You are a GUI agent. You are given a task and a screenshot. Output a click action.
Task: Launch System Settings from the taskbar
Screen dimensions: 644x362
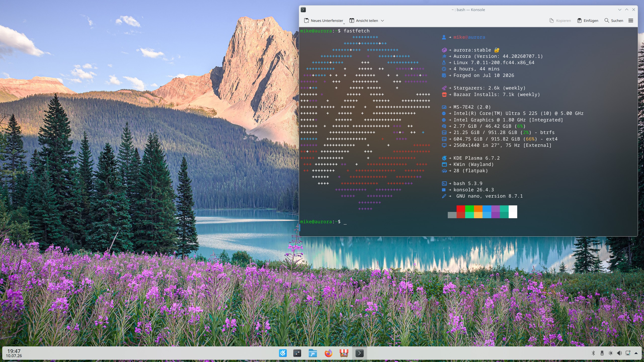[x=297, y=353]
